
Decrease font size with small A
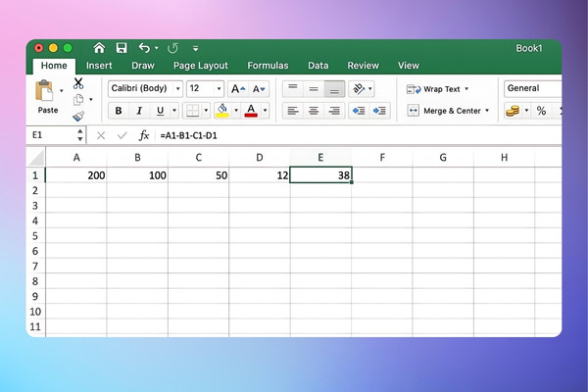coord(259,89)
